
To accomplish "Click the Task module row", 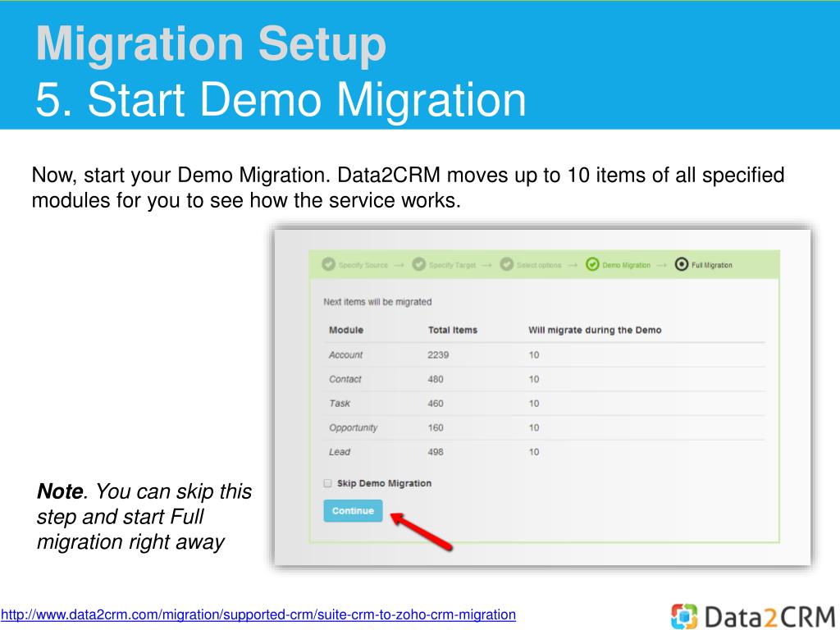I will [x=545, y=404].
